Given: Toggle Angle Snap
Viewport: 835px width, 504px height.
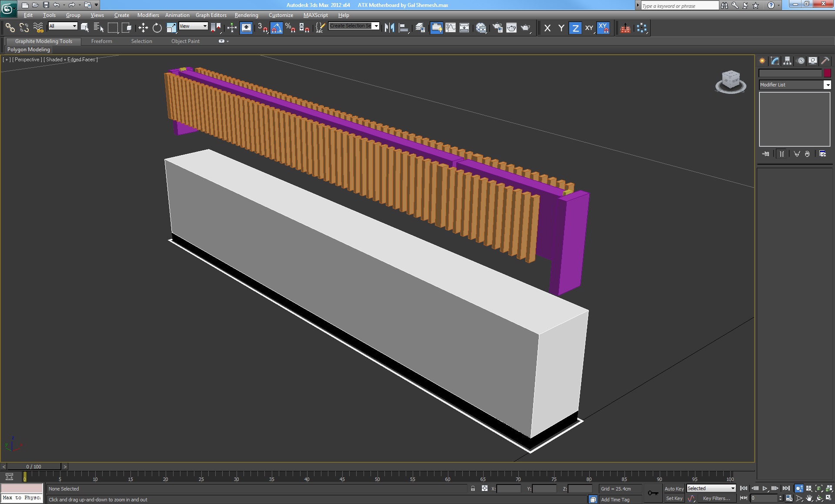Looking at the screenshot, I should click(x=277, y=28).
